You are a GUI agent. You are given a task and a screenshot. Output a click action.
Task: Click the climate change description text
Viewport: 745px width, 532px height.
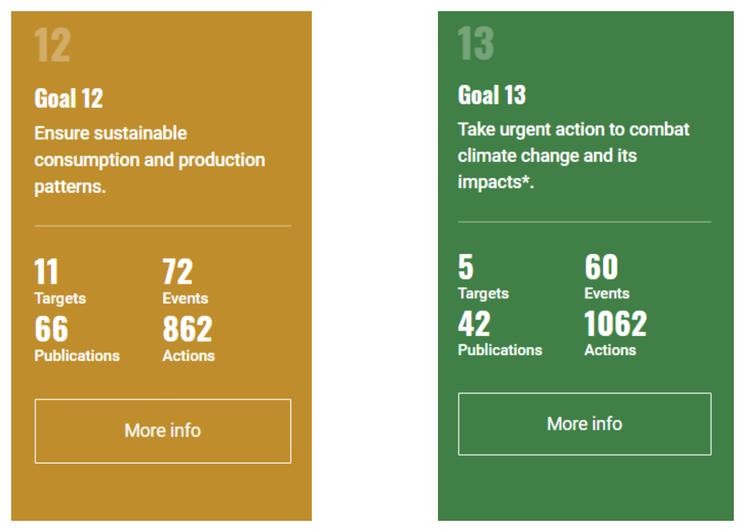[573, 156]
